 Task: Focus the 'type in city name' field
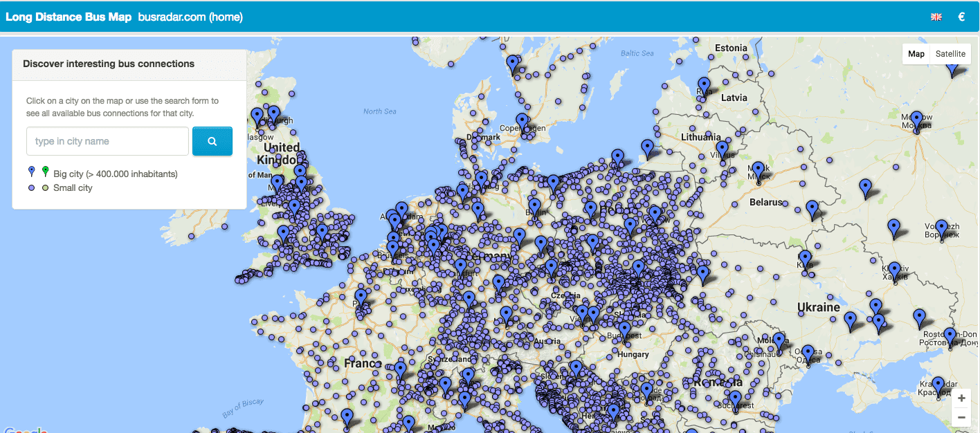pos(107,141)
